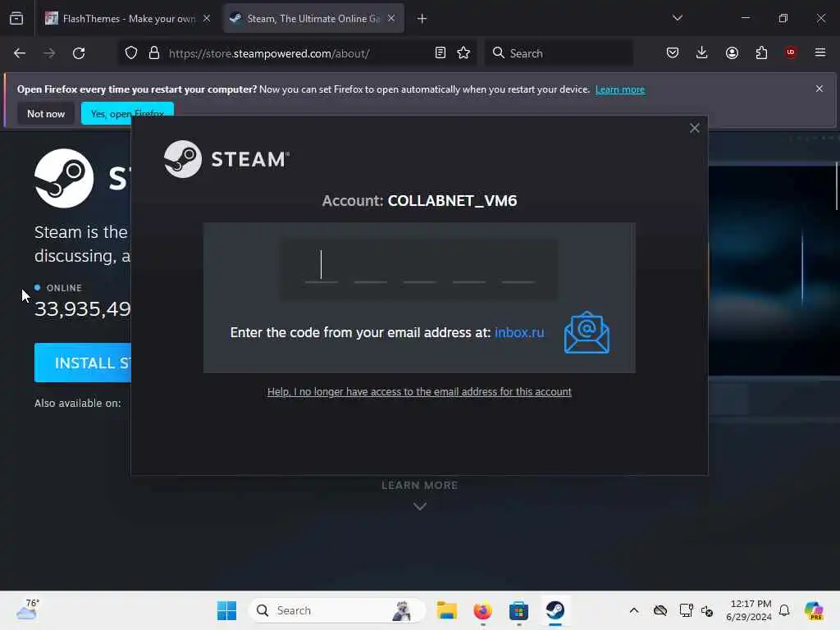
Task: Close the FlashThemes tab
Action: 207,19
